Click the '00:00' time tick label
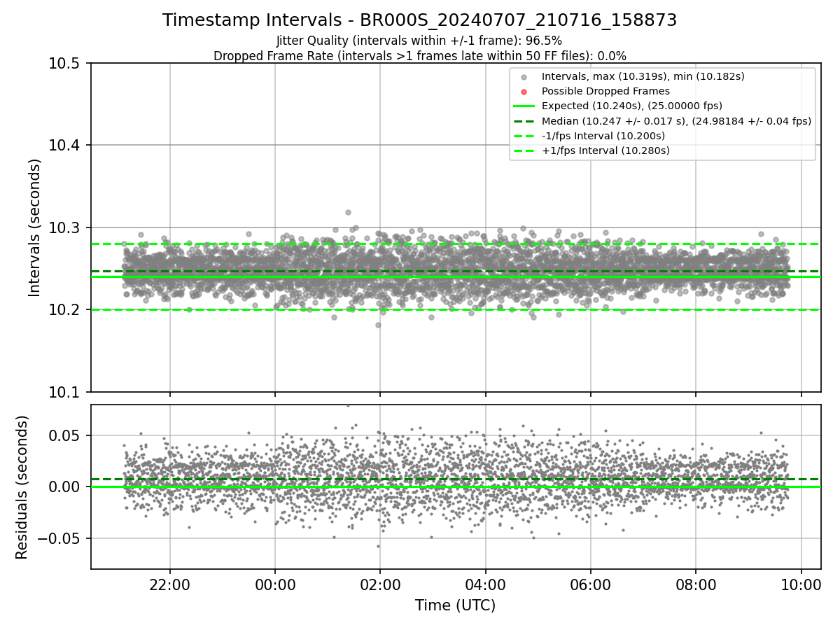The height and width of the screenshot is (630, 840). coord(275,584)
